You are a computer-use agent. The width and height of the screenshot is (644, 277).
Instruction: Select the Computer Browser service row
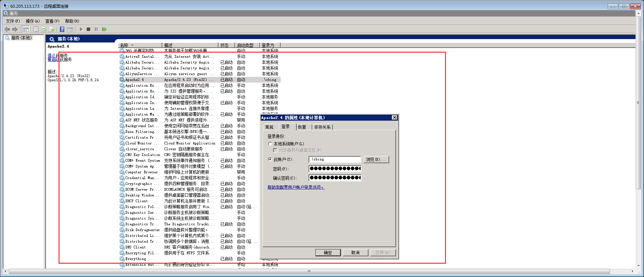(200, 172)
